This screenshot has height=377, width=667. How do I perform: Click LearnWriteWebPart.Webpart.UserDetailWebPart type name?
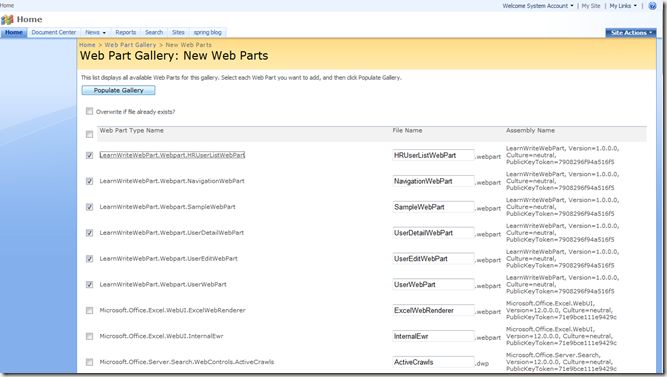(x=171, y=233)
